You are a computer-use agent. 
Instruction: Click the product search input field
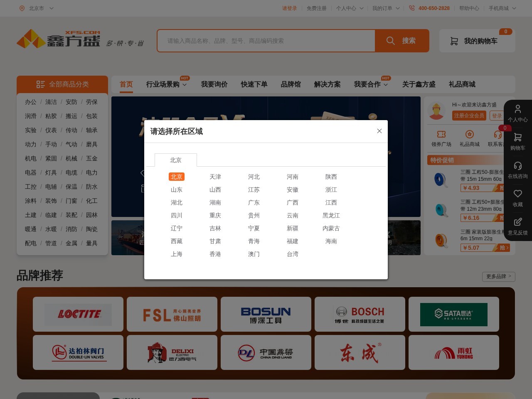coord(266,41)
